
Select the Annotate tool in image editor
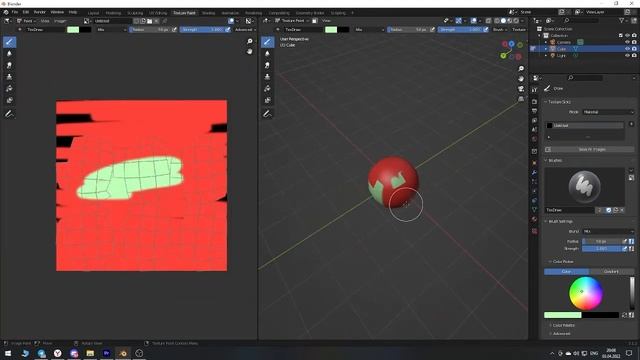[9, 114]
